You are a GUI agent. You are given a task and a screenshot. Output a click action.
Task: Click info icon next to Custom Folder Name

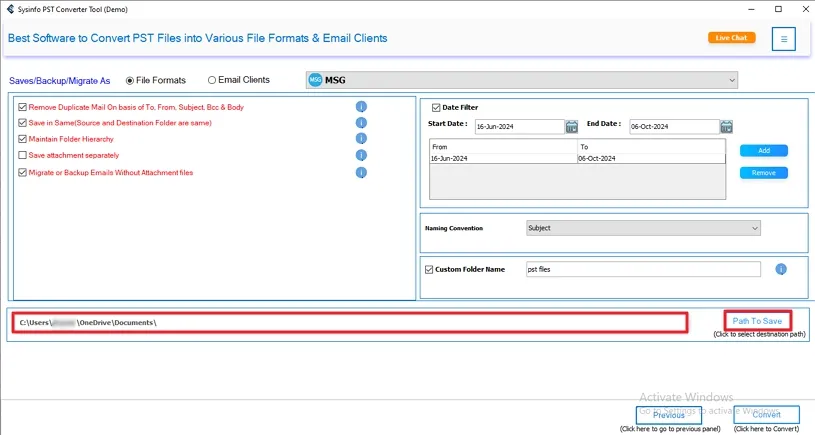[x=781, y=269]
